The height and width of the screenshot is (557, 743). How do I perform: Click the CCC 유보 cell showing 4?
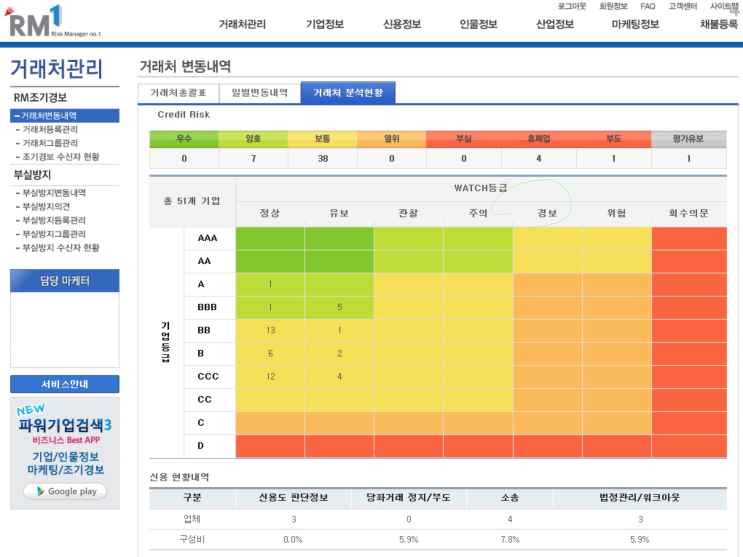(339, 376)
